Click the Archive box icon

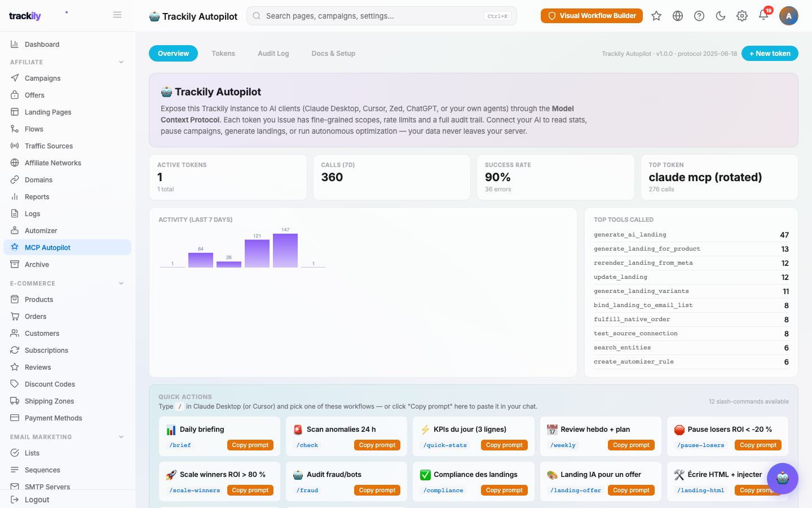(15, 264)
